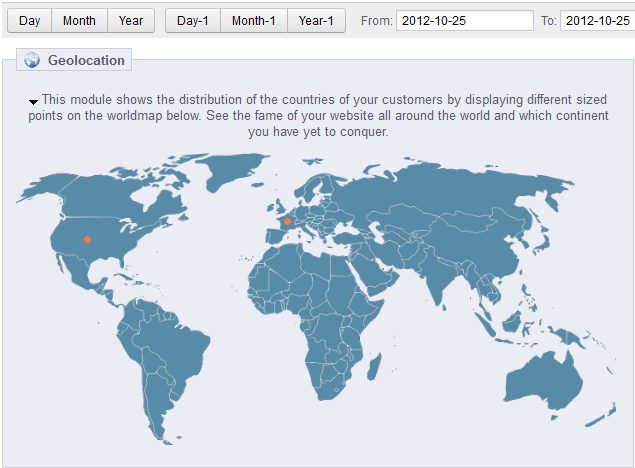
Task: Select the Year period button
Action: click(131, 20)
